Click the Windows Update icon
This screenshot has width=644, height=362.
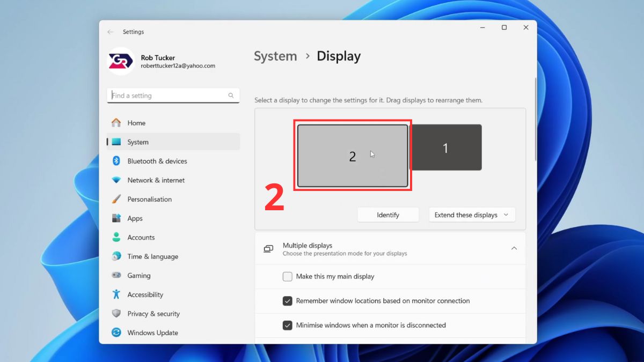117,333
